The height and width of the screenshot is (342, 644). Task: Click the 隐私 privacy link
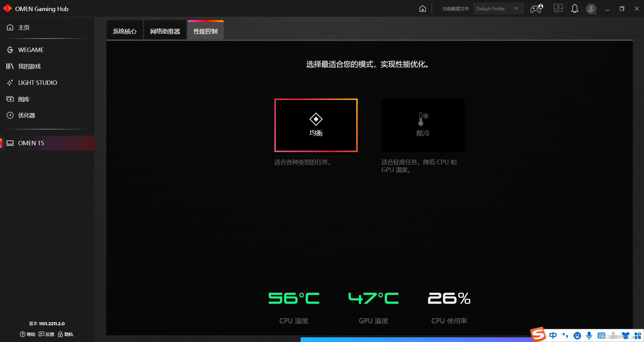pyautogui.click(x=65, y=334)
